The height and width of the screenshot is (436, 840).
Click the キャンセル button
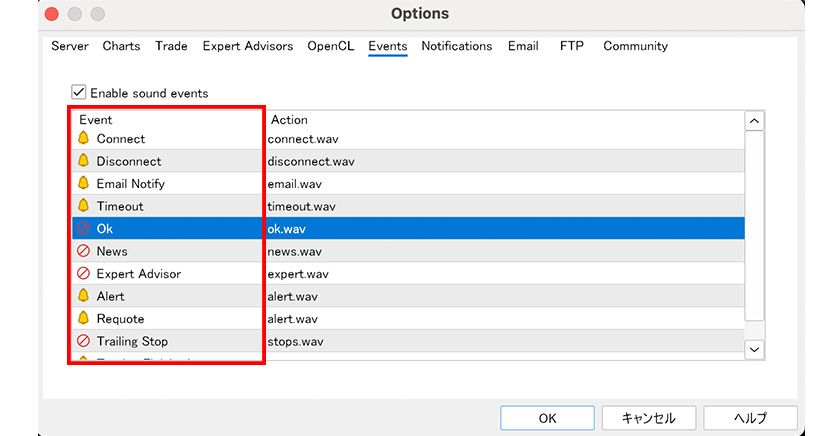coord(648,418)
